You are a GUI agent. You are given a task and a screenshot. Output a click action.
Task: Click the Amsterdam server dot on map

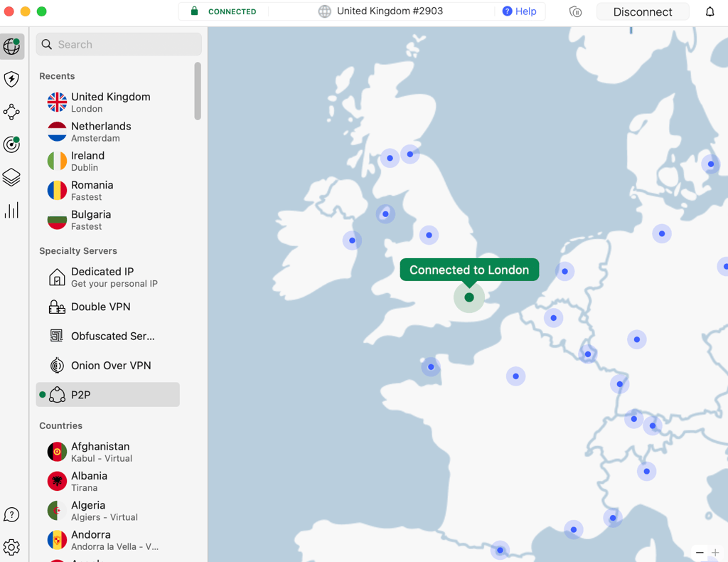tap(564, 271)
